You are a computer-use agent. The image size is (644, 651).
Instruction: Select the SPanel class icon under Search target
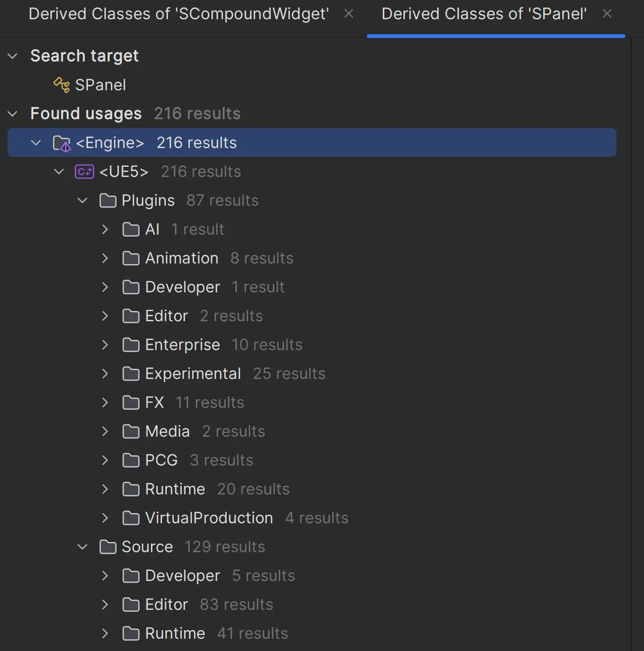pyautogui.click(x=60, y=84)
